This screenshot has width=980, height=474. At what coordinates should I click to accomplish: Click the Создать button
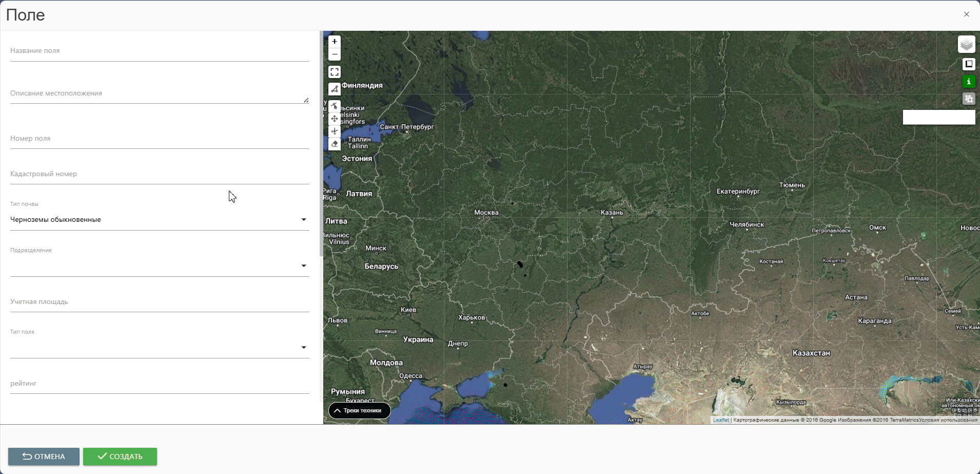[120, 457]
